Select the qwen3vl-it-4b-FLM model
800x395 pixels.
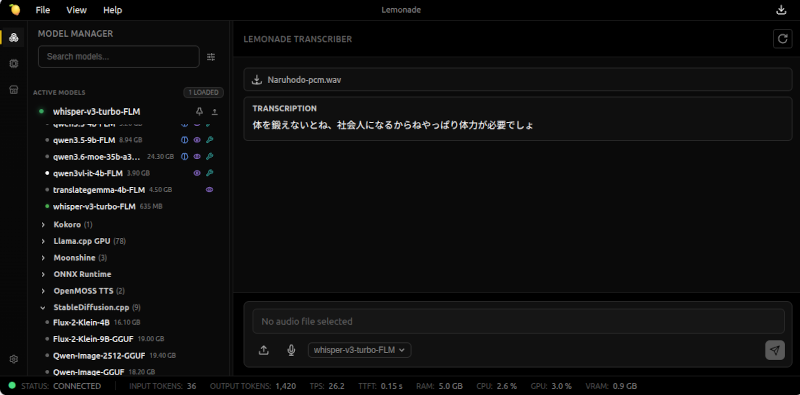[88, 173]
